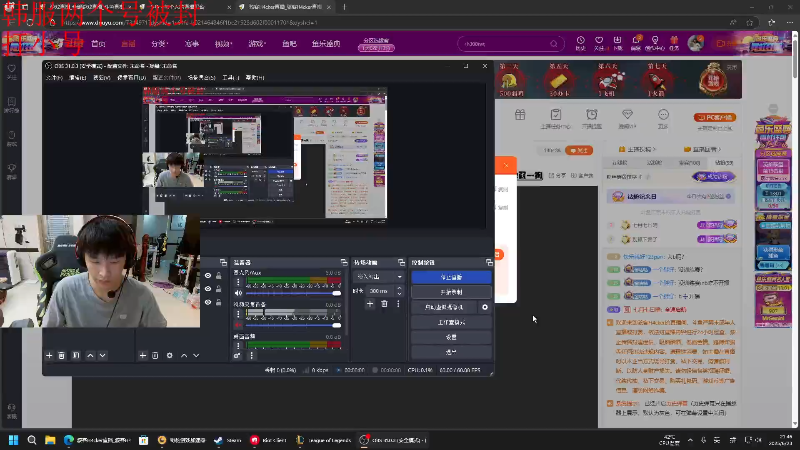The image size is (800, 450).
Task: Open the OBS Tools menu
Action: tap(231, 78)
